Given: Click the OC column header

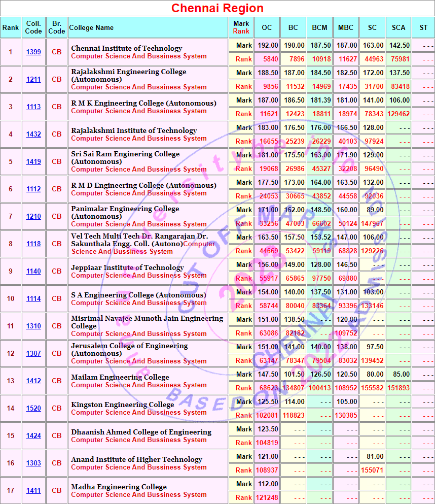Looking at the screenshot, I should point(267,28).
